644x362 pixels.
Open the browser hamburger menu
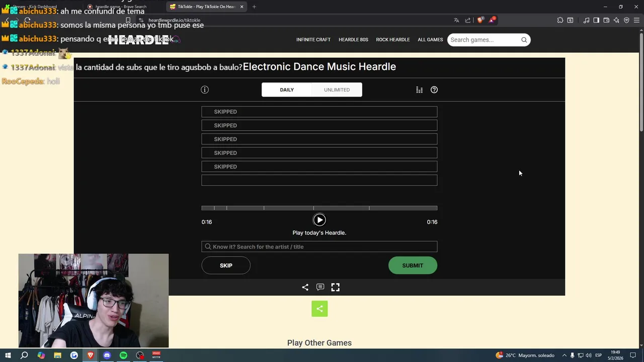pyautogui.click(x=636, y=20)
